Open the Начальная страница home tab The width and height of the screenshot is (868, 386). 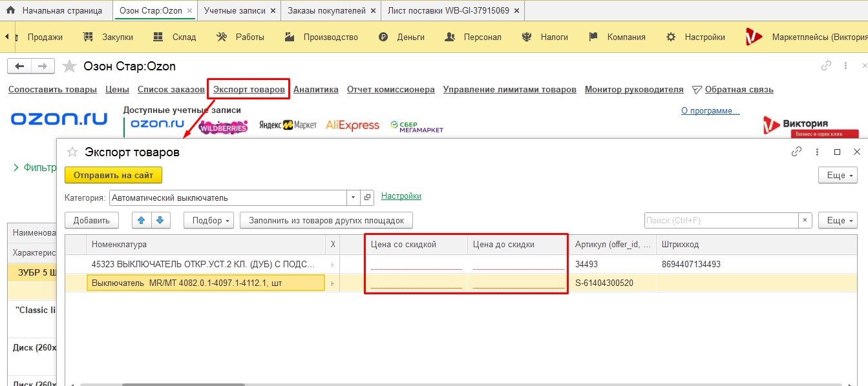pos(55,10)
